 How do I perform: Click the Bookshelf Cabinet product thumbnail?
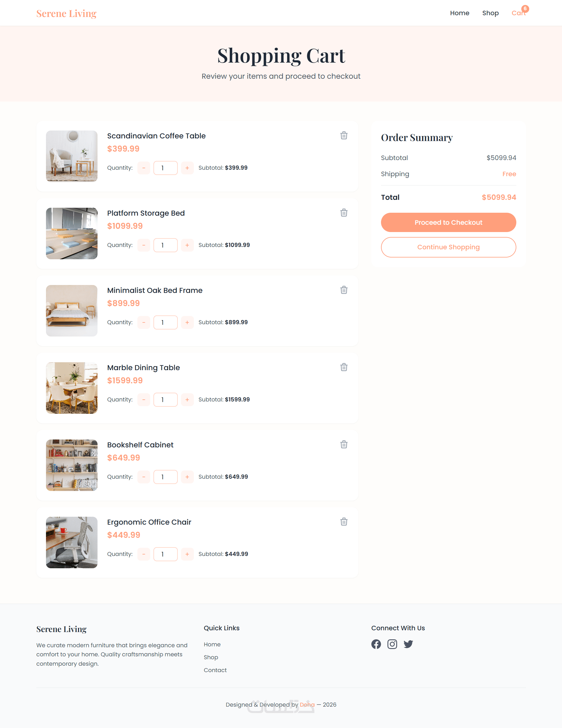click(72, 465)
